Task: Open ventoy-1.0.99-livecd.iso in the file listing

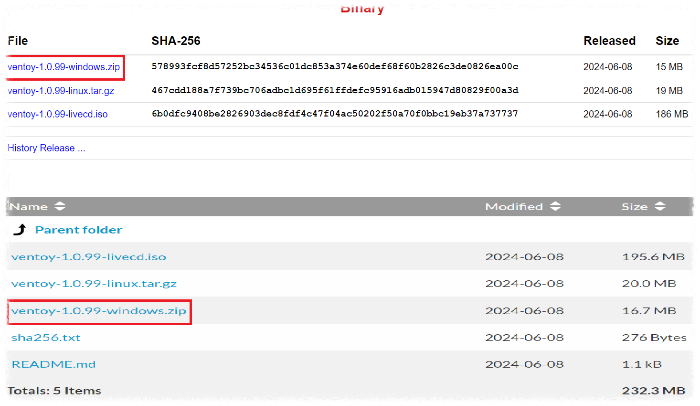Action: (89, 257)
